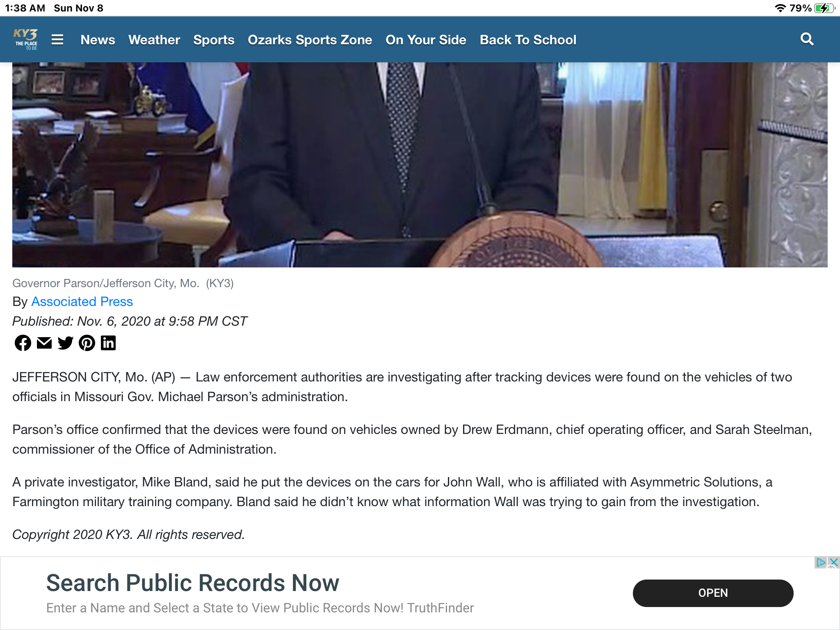Tap the Copyright 2020 KY3 line
This screenshot has width=840, height=630.
pyautogui.click(x=128, y=534)
